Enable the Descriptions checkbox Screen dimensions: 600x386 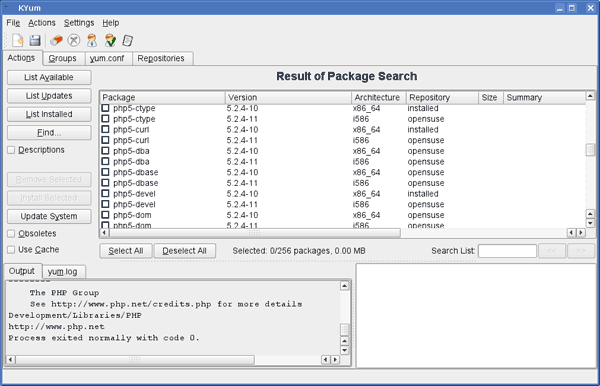(x=11, y=150)
